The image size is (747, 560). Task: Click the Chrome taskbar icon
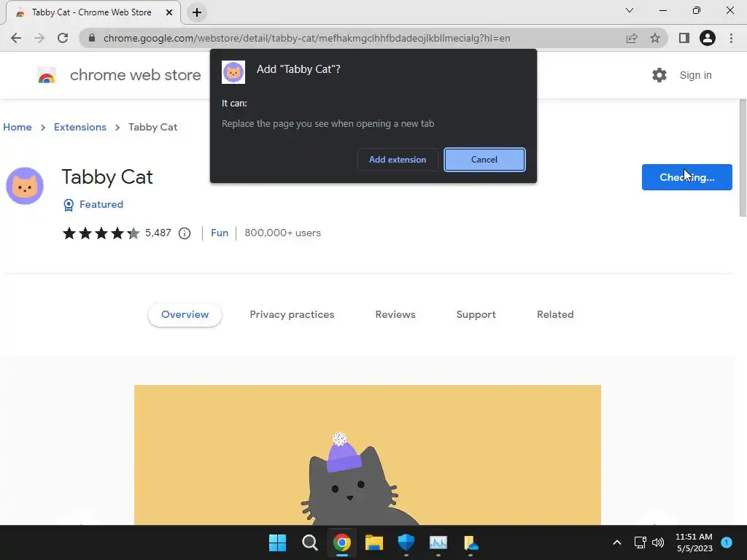point(342,542)
